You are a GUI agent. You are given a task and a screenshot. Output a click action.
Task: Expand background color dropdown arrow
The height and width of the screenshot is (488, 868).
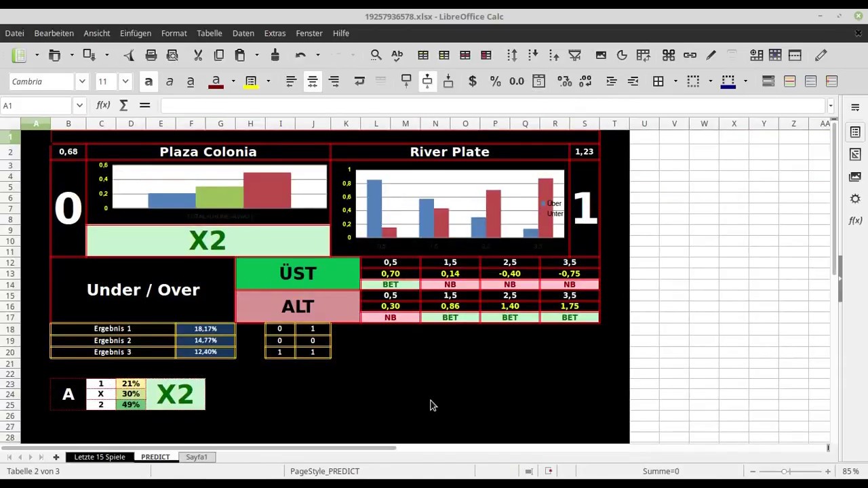(268, 81)
